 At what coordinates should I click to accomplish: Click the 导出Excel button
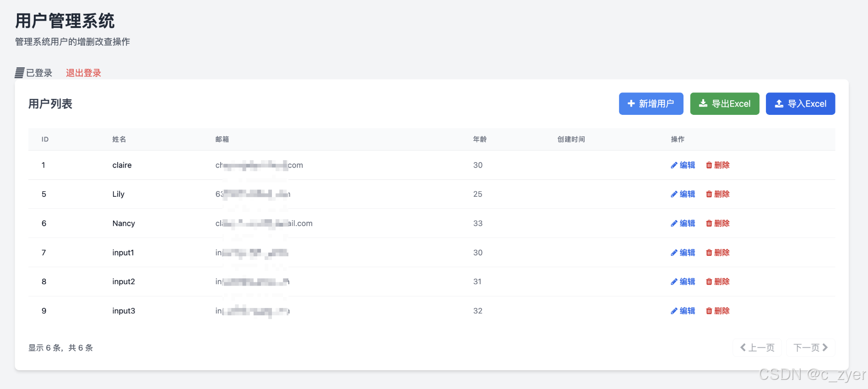(725, 104)
